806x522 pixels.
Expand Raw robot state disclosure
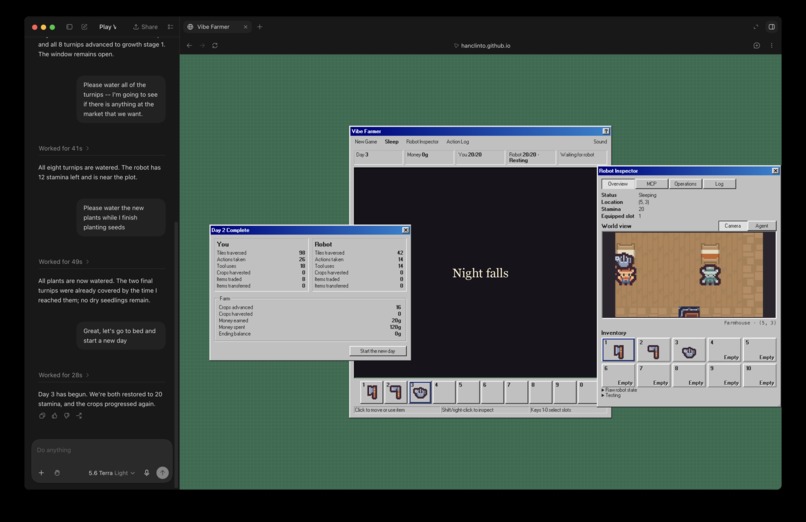(619, 390)
